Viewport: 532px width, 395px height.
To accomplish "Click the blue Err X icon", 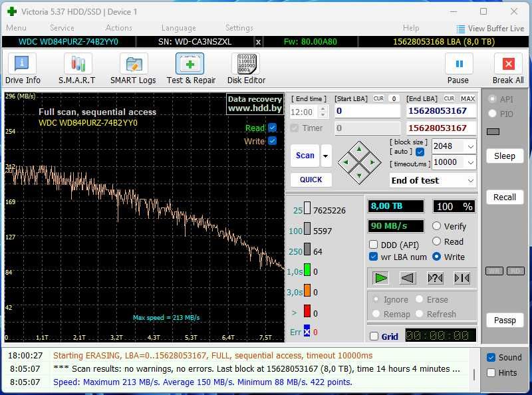I will coord(307,331).
